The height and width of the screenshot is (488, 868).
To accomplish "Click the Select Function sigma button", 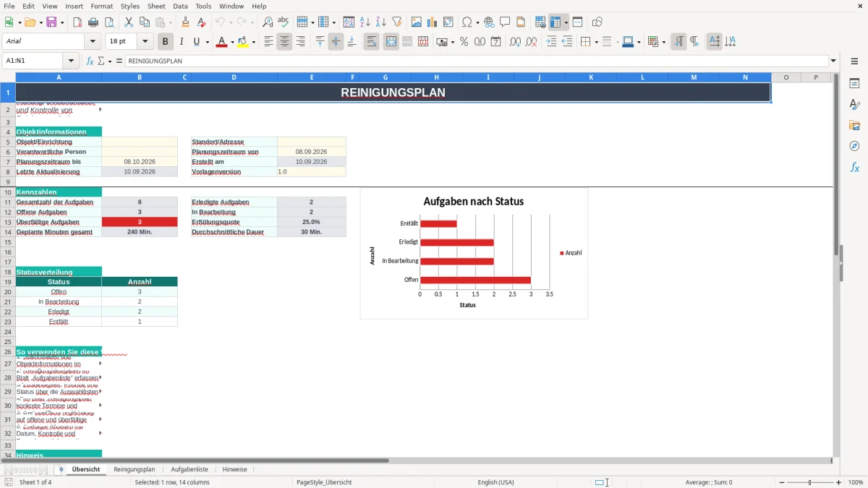I will 101,61.
